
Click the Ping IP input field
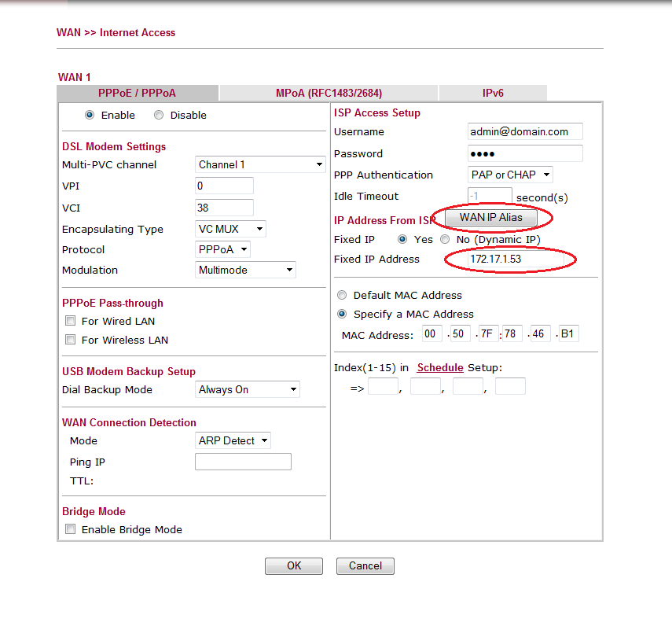243,461
